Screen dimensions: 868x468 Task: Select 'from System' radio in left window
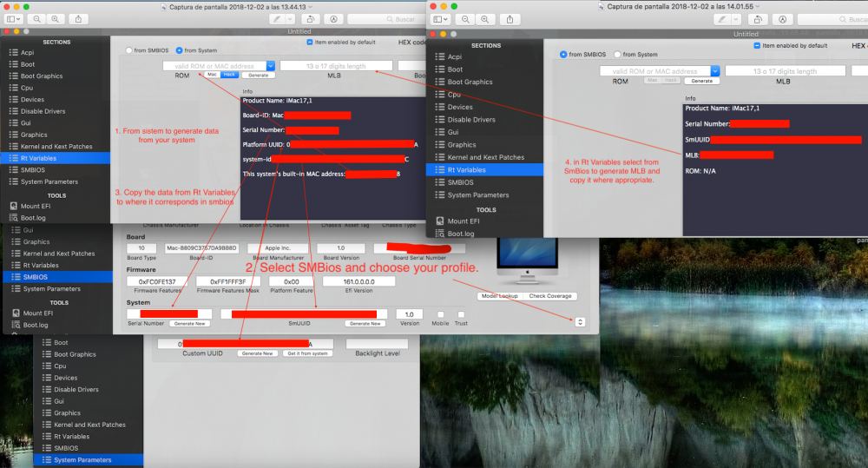tap(180, 50)
